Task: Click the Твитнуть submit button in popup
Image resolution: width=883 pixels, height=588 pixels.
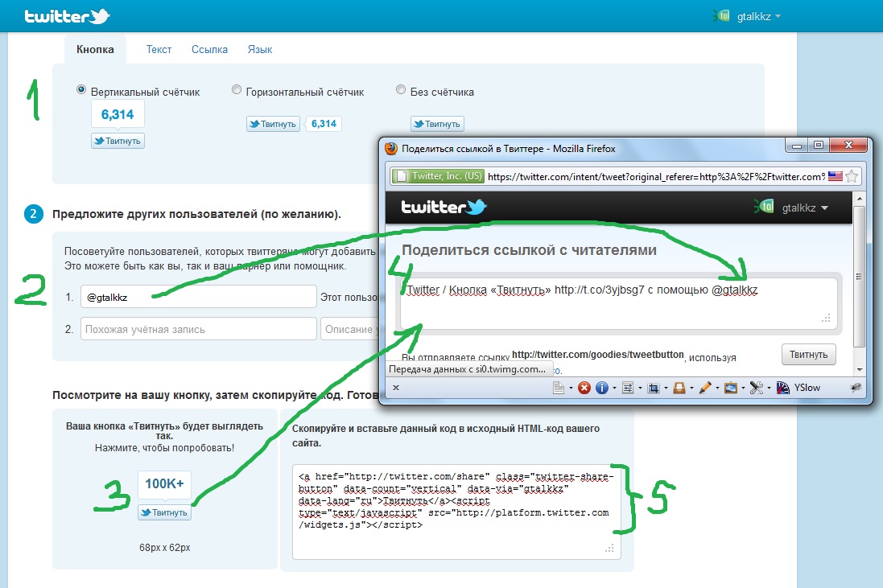Action: click(x=809, y=355)
